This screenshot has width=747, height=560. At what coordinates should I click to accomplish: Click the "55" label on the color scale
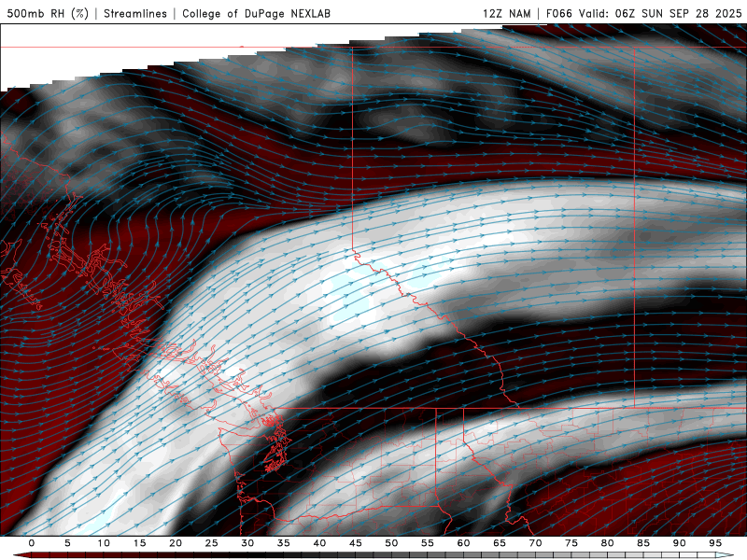428,543
